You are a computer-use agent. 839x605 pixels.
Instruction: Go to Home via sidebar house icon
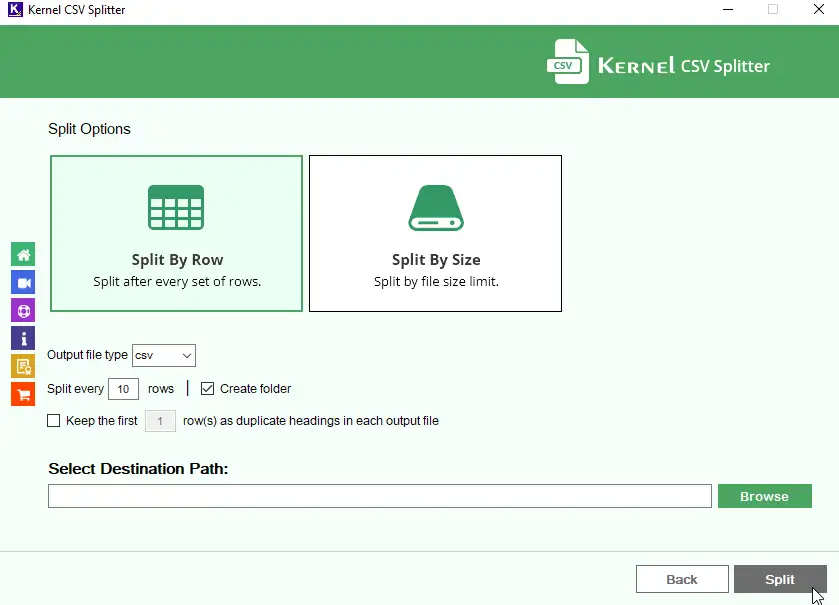point(23,255)
